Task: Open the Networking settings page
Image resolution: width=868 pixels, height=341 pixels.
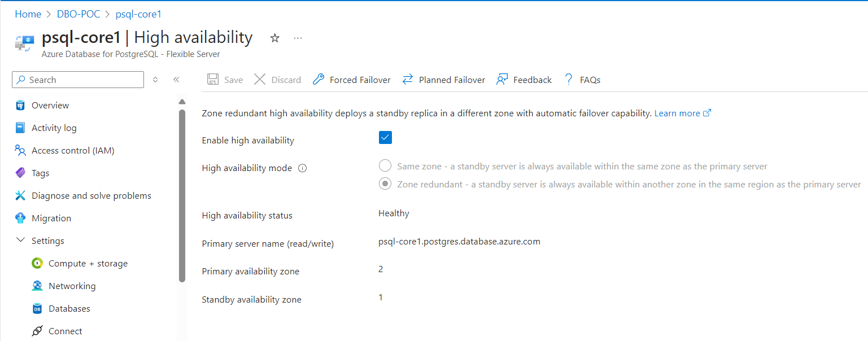Action: point(72,286)
